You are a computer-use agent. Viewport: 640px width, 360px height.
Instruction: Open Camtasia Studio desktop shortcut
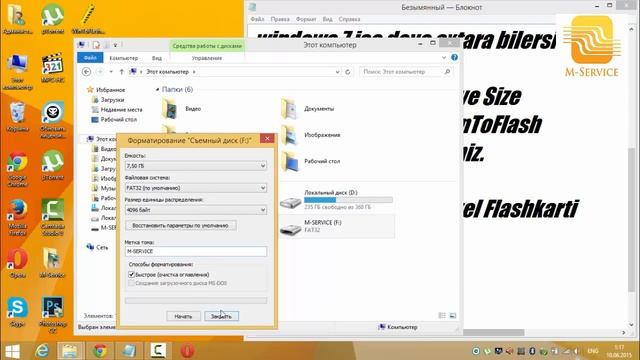click(x=52, y=218)
